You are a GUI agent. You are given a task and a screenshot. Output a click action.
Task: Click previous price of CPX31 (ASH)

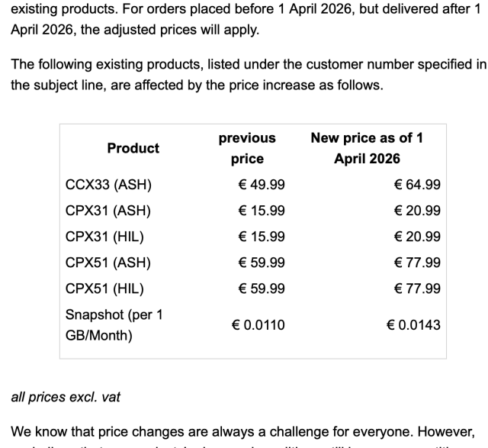[x=262, y=211]
